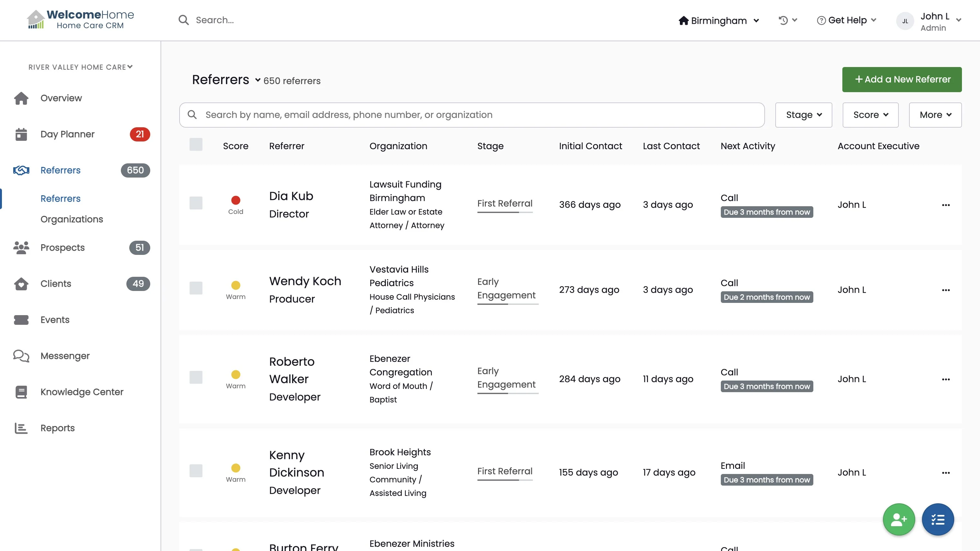Click the Knowledge Center book icon
Screen dimensions: 980x551
pyautogui.click(x=21, y=392)
